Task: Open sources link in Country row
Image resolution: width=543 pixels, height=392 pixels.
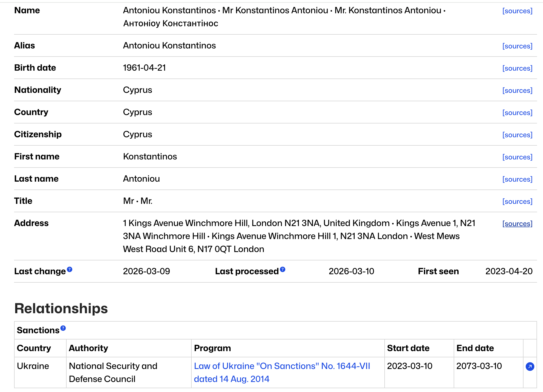Action: [x=517, y=113]
